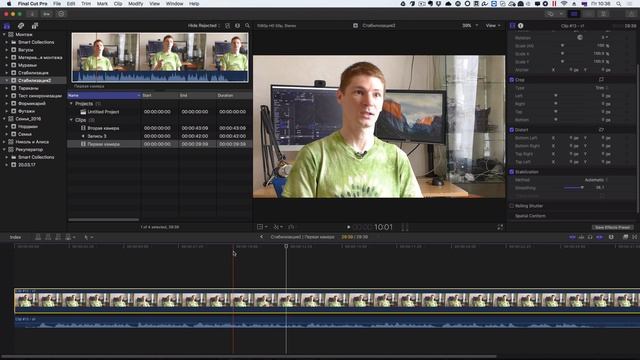
Task: Click the Connect clip to storyline icon
Action: (38, 237)
